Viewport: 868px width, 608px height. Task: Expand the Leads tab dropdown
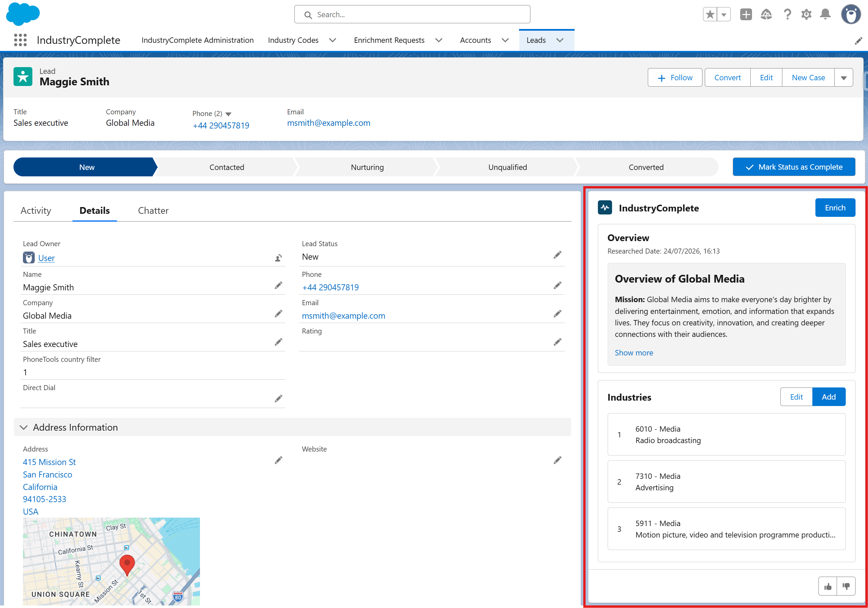pos(560,40)
